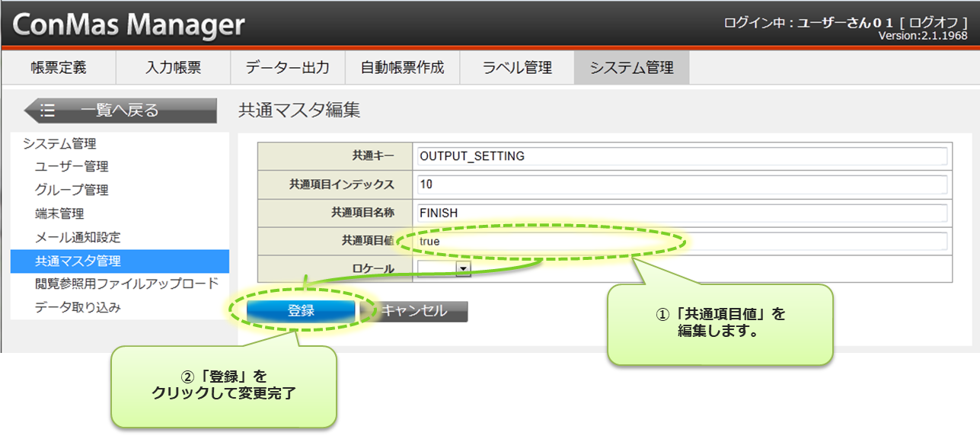Select 共通マスタ管理 in the sidebar
Screen dimensions: 980x436
coord(78,261)
